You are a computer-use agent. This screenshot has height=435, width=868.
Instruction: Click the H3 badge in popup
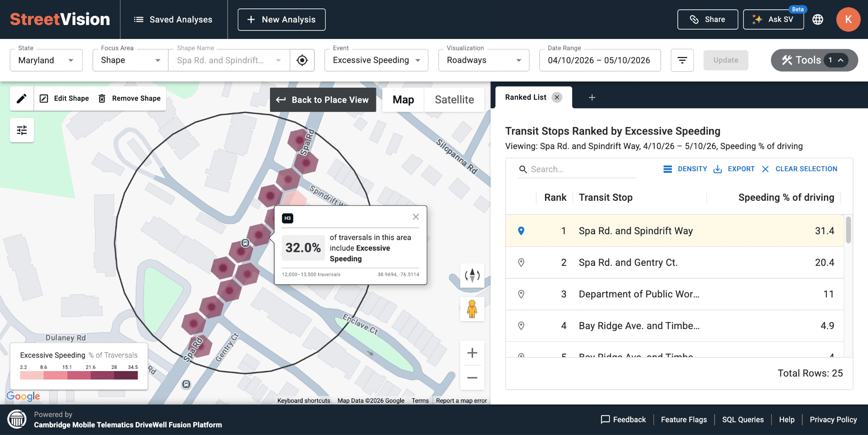click(288, 218)
